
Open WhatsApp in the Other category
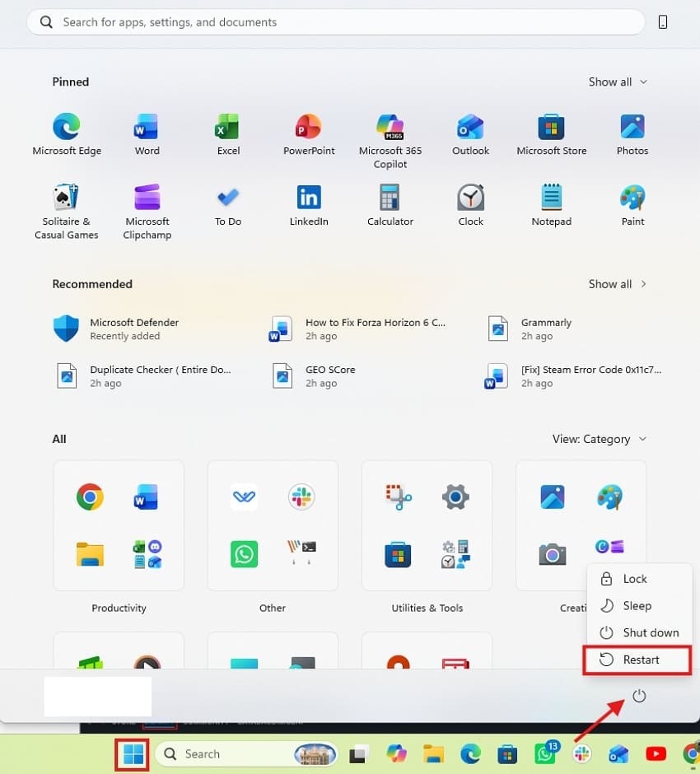[x=244, y=554]
